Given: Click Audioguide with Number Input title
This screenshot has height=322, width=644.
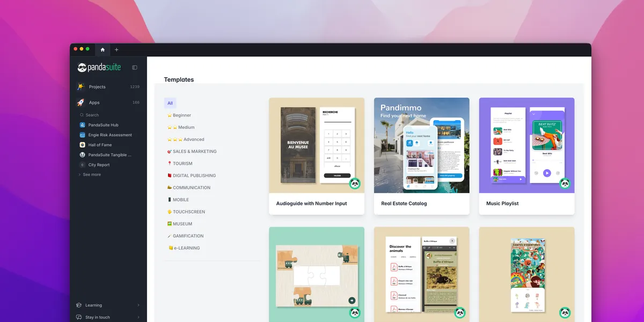Looking at the screenshot, I should (311, 204).
